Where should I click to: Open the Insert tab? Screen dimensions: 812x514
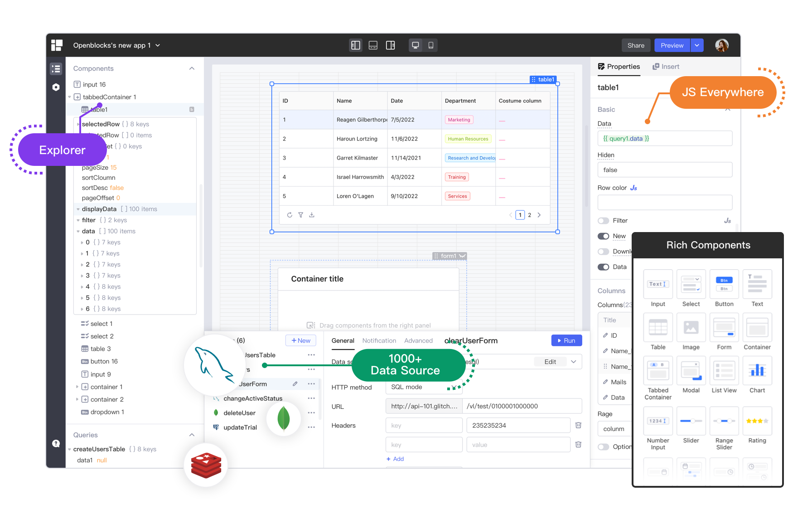click(666, 67)
